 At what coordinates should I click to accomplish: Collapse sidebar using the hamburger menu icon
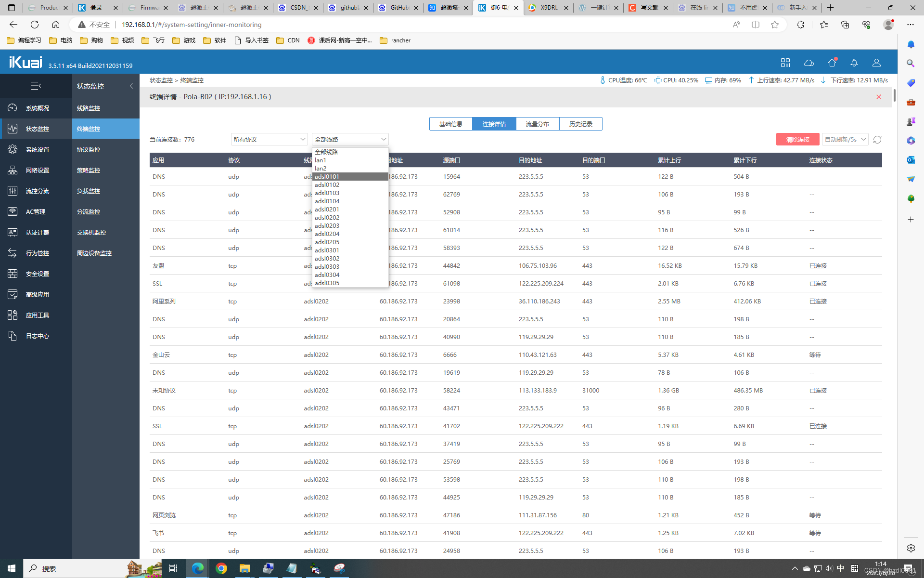point(36,86)
